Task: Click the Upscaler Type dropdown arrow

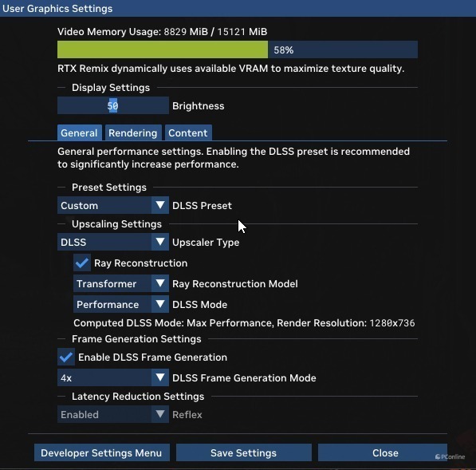Action: tap(160, 242)
